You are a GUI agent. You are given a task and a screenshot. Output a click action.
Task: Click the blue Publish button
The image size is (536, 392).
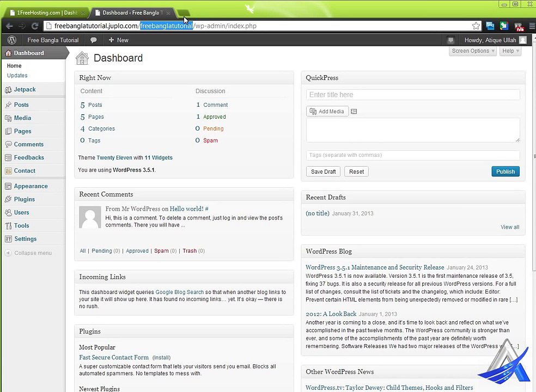point(505,171)
